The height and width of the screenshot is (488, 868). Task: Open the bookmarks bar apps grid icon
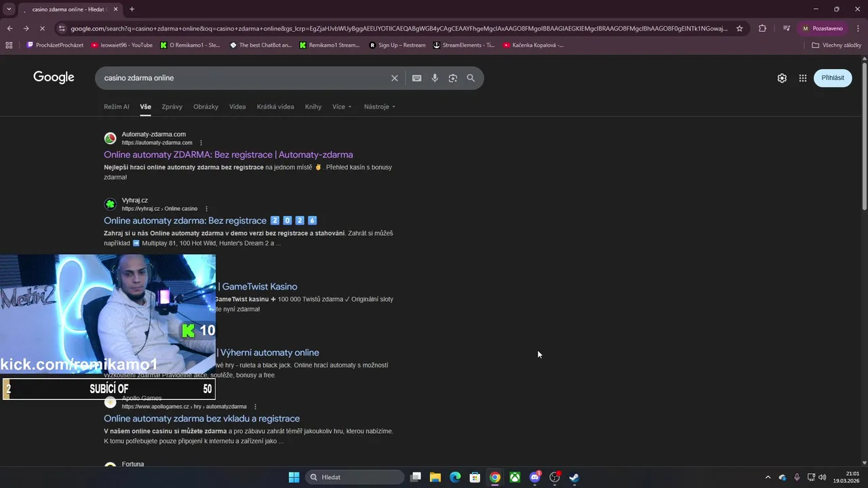tap(9, 45)
